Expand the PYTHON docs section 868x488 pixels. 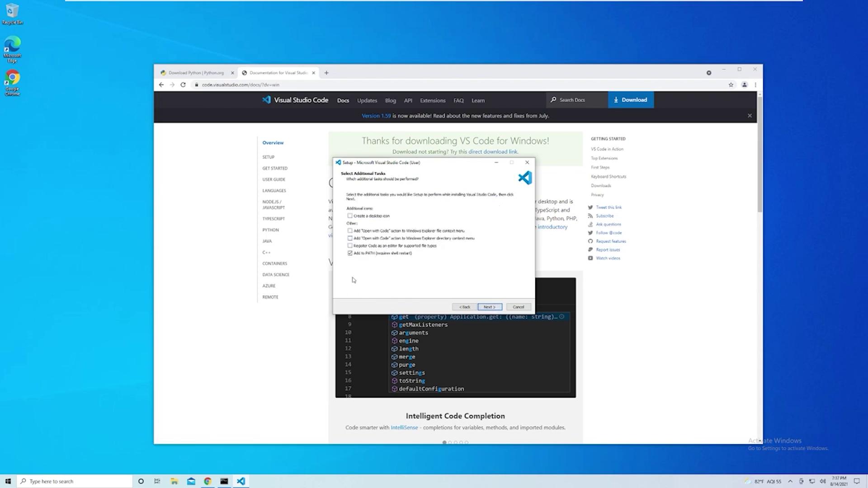click(270, 230)
